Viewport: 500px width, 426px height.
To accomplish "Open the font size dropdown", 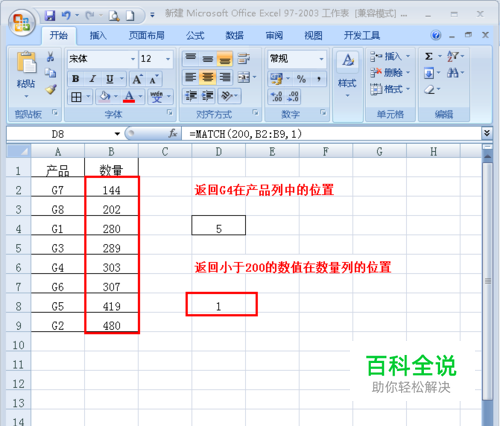I will (x=168, y=59).
